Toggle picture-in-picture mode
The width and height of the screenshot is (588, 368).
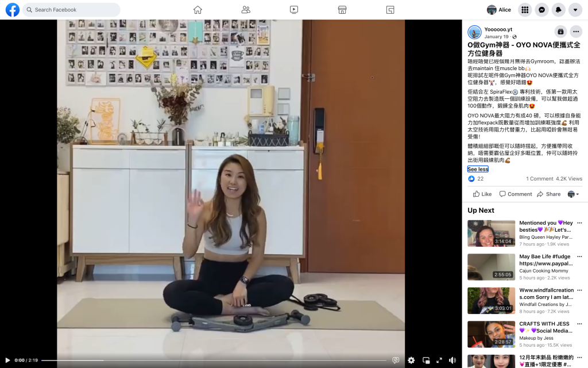426,361
